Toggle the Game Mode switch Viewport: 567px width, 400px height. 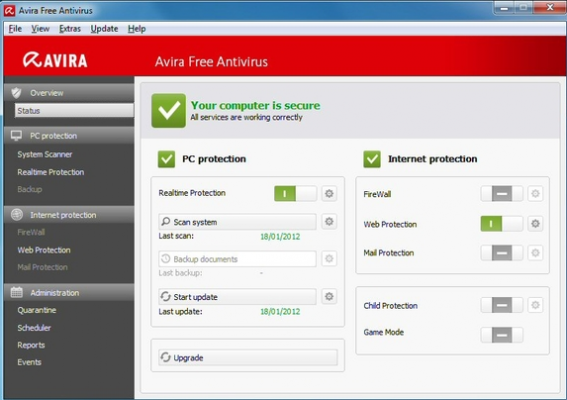coord(502,335)
